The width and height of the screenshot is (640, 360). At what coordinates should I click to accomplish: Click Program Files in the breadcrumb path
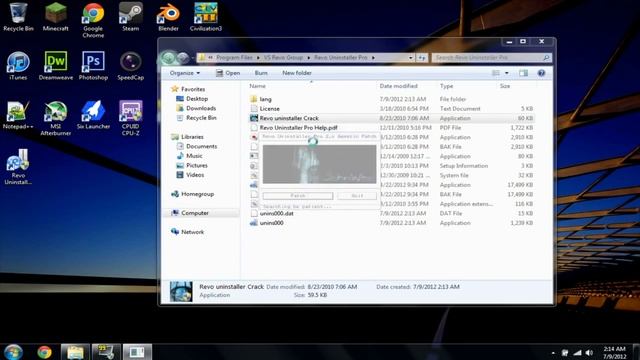point(234,58)
